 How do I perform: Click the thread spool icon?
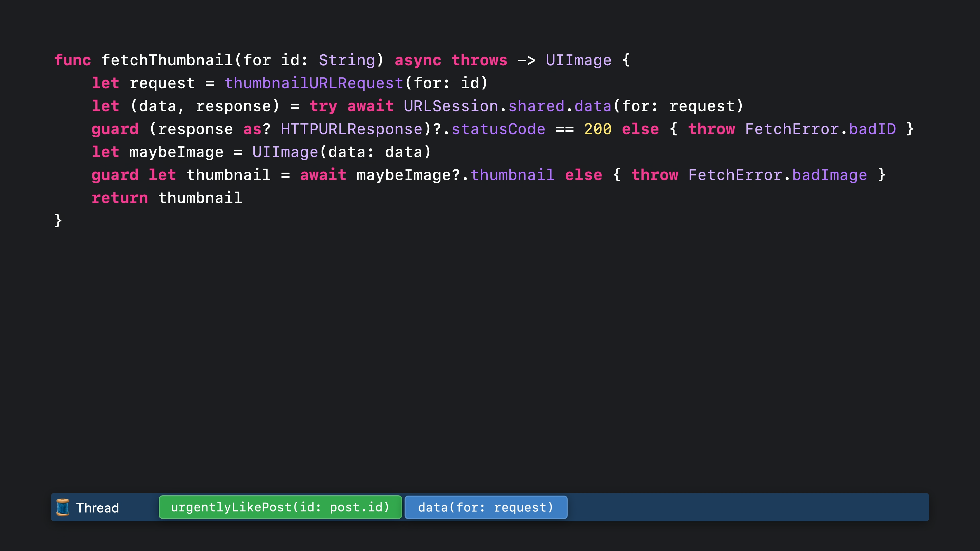[x=63, y=507]
